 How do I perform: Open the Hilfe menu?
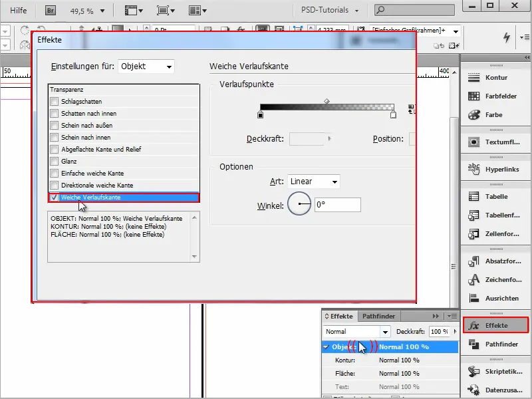tap(19, 11)
